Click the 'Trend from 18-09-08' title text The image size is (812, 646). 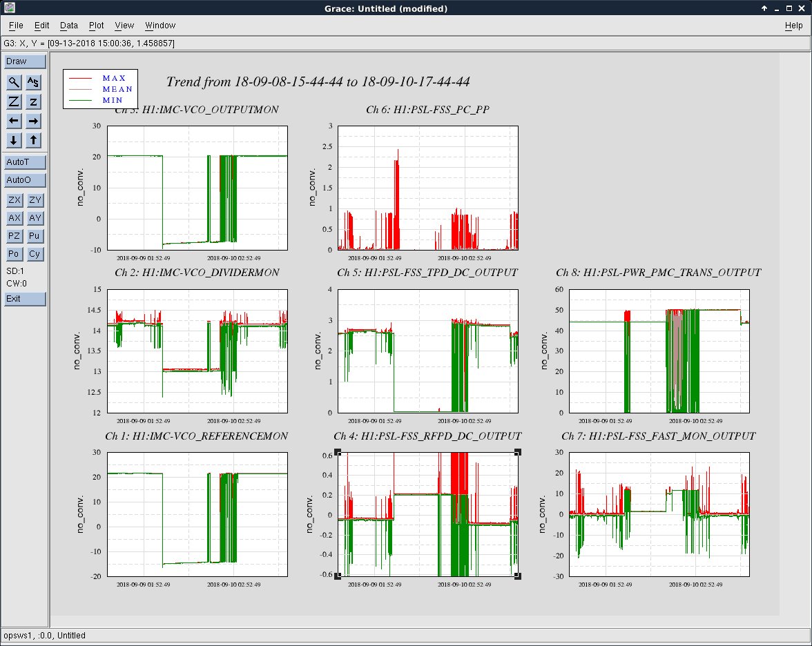[318, 81]
